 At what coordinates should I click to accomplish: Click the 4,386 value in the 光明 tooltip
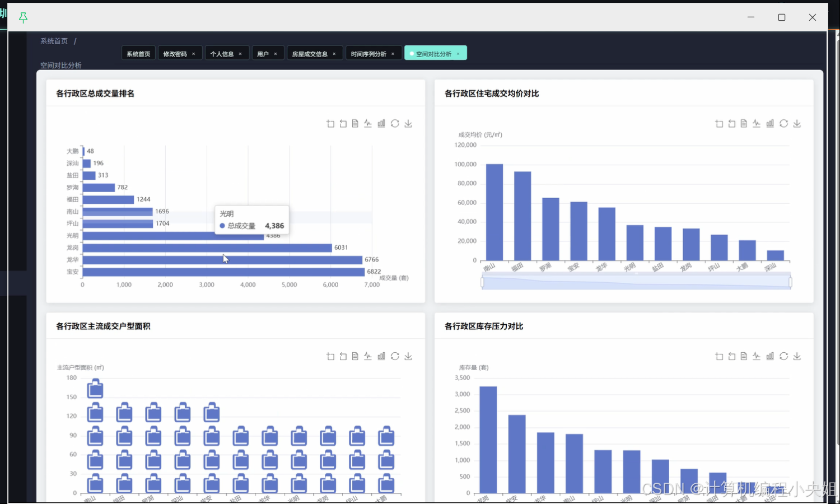click(274, 226)
